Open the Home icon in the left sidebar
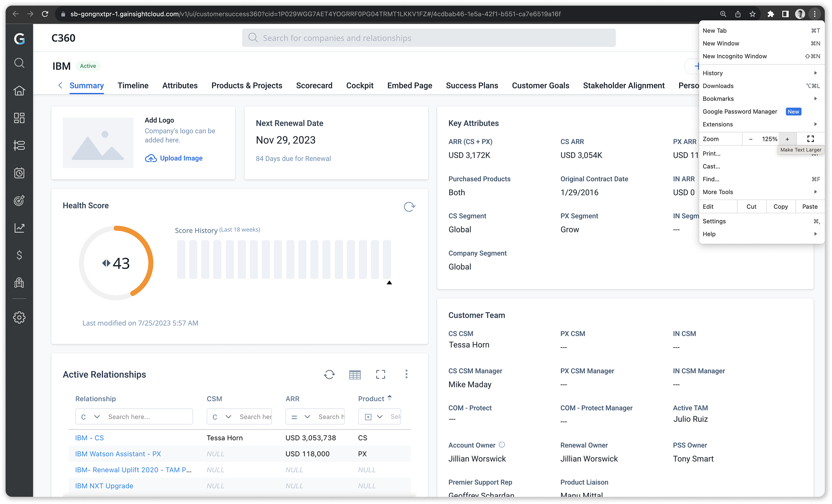Screen dimensions: 832x504 [x=19, y=90]
